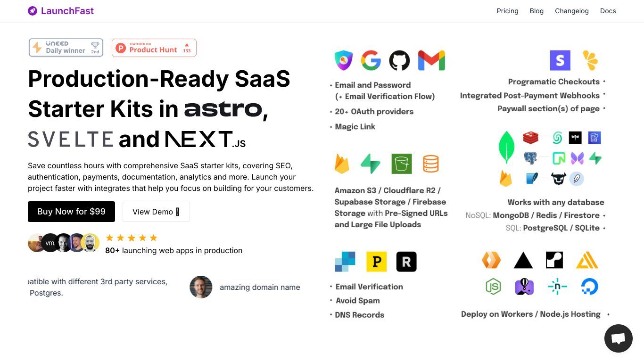Viewport: 644px width, 362px height.
Task: Click the GitHub octocat logo
Action: tap(399, 60)
